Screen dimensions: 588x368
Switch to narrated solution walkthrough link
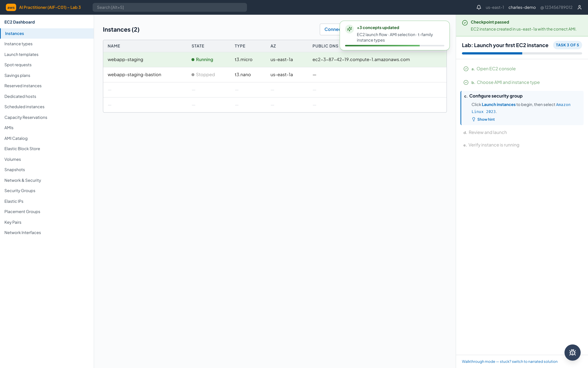510,361
